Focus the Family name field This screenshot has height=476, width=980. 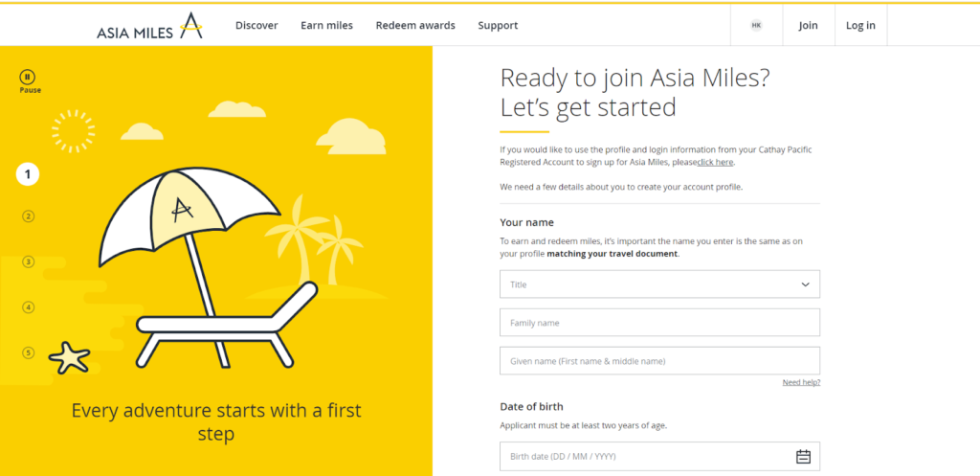pos(659,323)
